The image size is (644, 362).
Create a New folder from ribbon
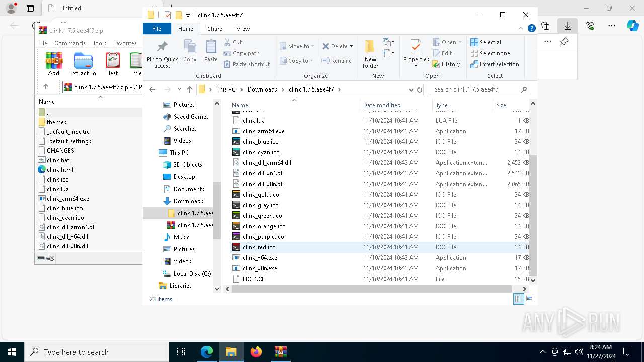coord(370,54)
